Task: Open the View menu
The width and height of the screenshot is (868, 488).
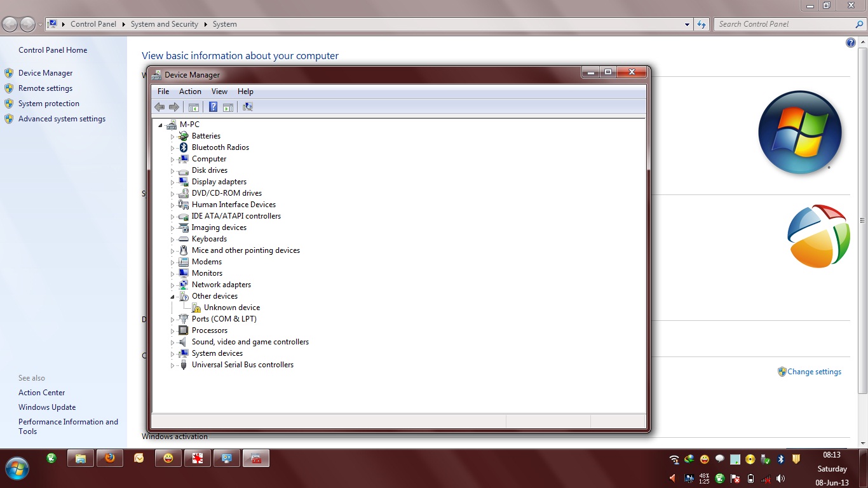Action: [x=219, y=91]
